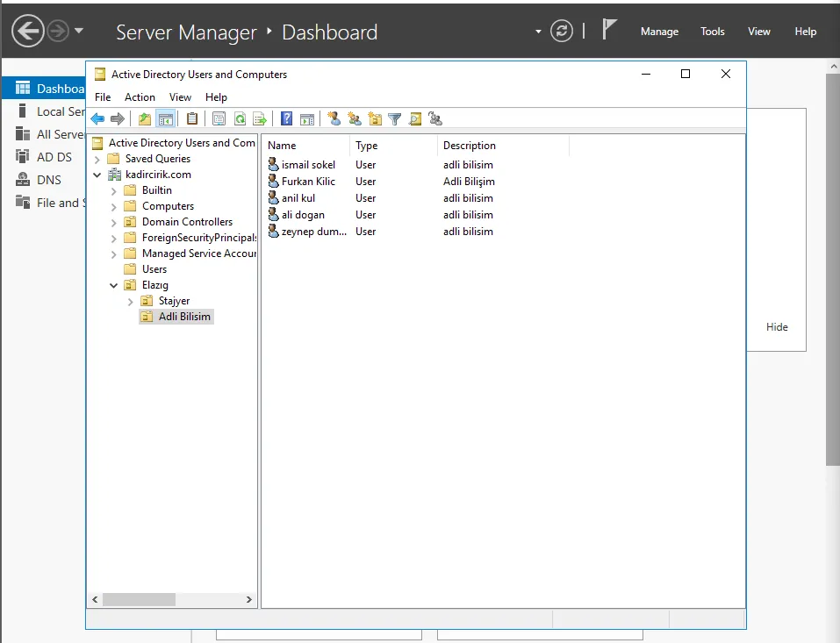Open the View menu in ADUC window
Image resolution: width=840 pixels, height=643 pixels.
point(180,96)
